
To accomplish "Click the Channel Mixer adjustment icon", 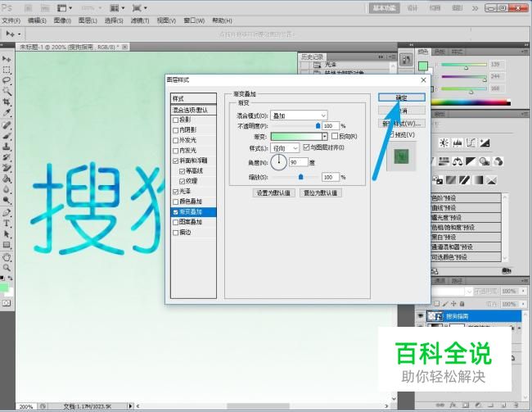I will pyautogui.click(x=498, y=161).
